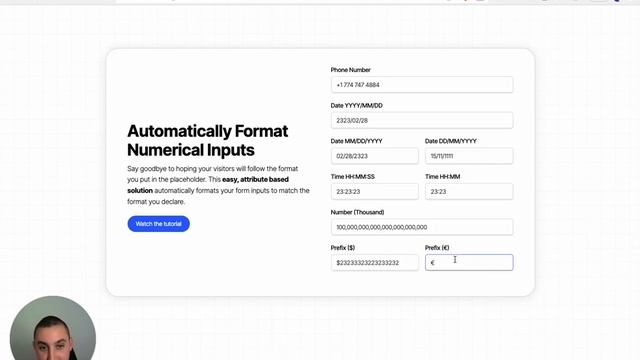Click the "Phone Number" label
The height and width of the screenshot is (360, 640).
pyautogui.click(x=351, y=70)
